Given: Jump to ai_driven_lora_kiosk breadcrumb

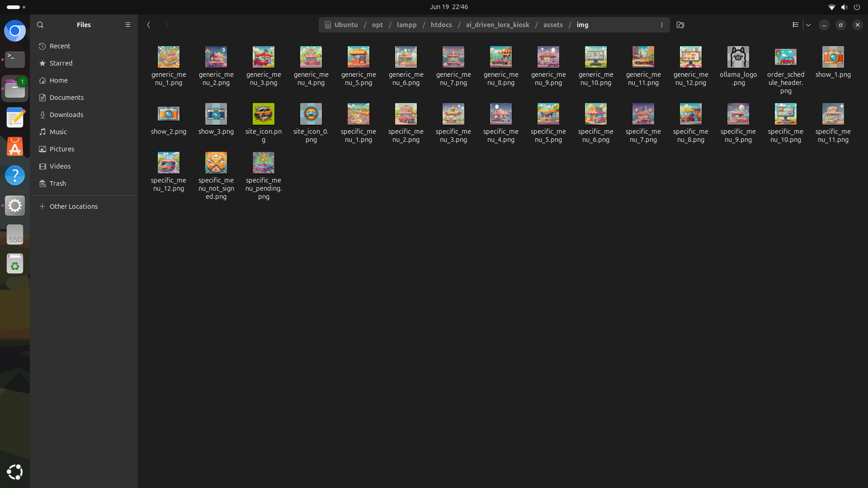Looking at the screenshot, I should [x=497, y=25].
